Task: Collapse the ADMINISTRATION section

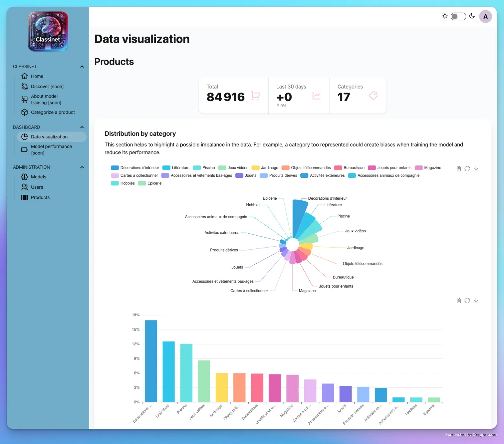Action: (82, 167)
